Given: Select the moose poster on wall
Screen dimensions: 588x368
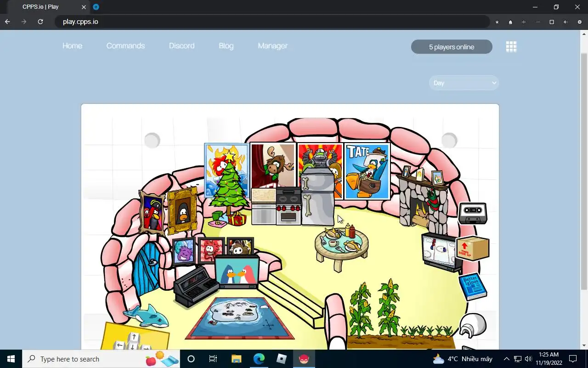Looking at the screenshot, I should [273, 166].
